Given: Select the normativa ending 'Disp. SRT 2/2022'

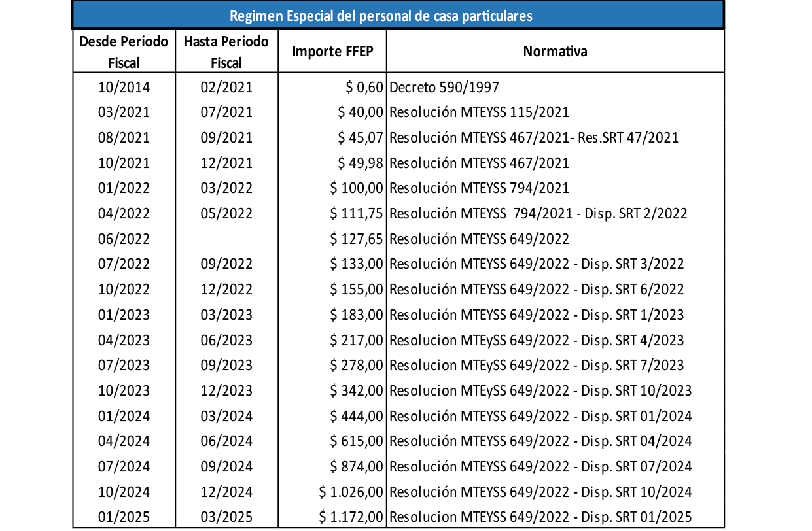Looking at the screenshot, I should point(538,213).
